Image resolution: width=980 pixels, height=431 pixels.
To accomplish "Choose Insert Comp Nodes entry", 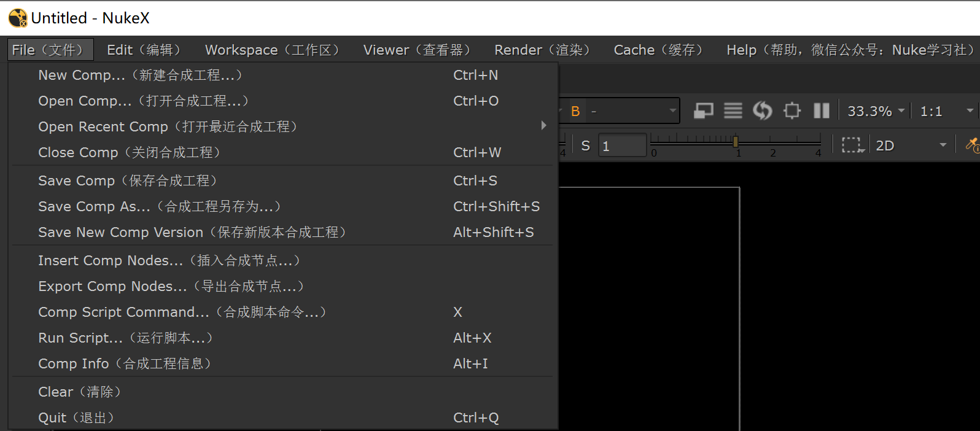I will point(283,260).
